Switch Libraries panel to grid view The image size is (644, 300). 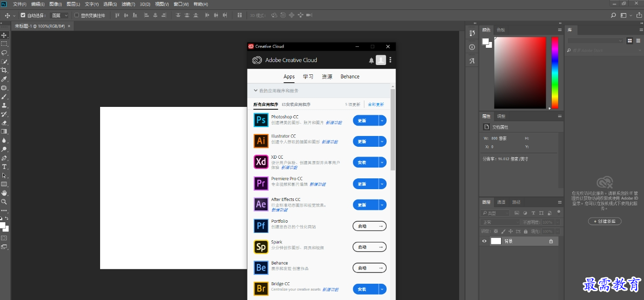pos(630,41)
